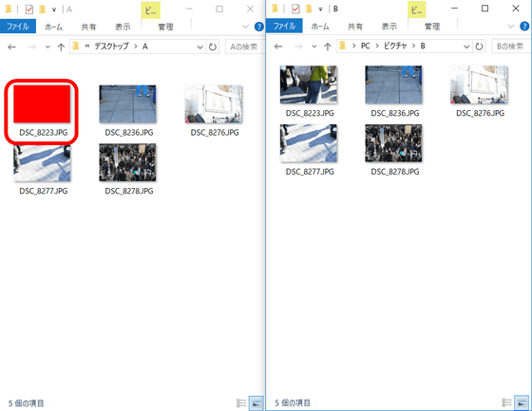Select DSC_8276.JPG thumbnail in folder A
The height and width of the screenshot is (411, 532).
coord(214,103)
